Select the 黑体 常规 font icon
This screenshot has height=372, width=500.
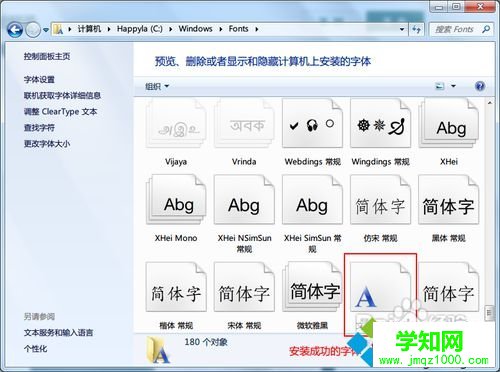pyautogui.click(x=449, y=199)
